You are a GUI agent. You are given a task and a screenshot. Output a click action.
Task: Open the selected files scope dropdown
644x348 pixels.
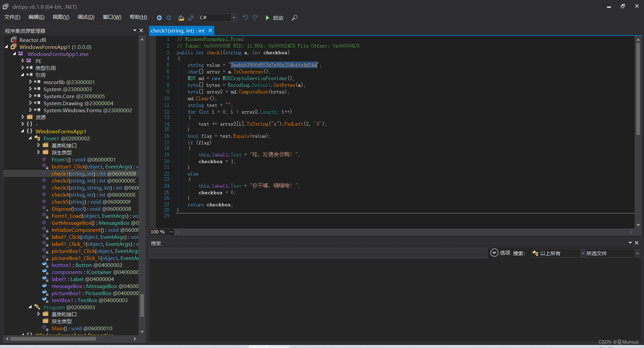[x=637, y=254]
